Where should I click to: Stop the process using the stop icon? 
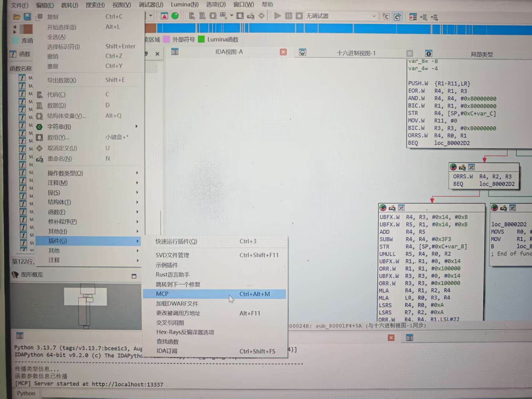(x=299, y=16)
